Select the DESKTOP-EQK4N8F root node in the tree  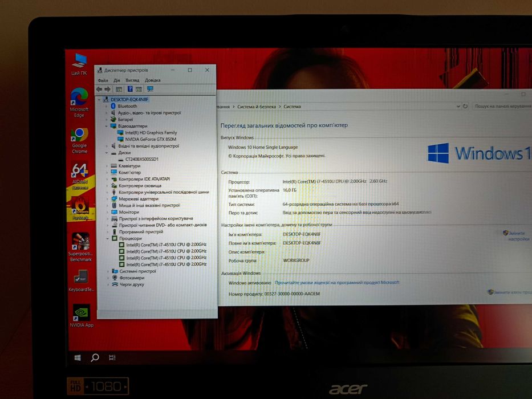(129, 99)
